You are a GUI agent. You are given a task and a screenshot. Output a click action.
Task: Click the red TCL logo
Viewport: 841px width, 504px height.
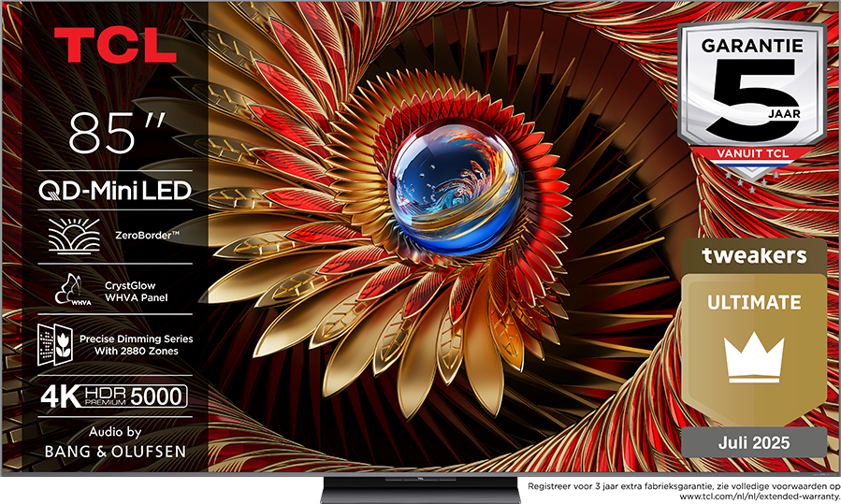[115, 46]
